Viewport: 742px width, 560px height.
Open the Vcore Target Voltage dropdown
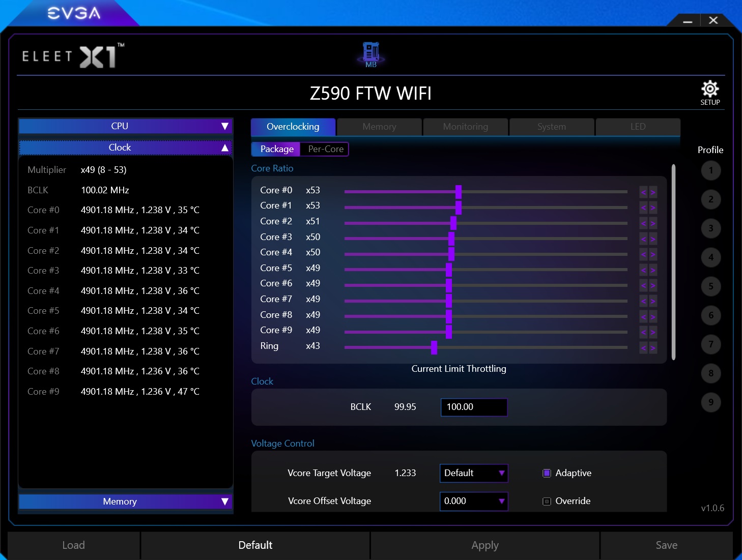(474, 473)
